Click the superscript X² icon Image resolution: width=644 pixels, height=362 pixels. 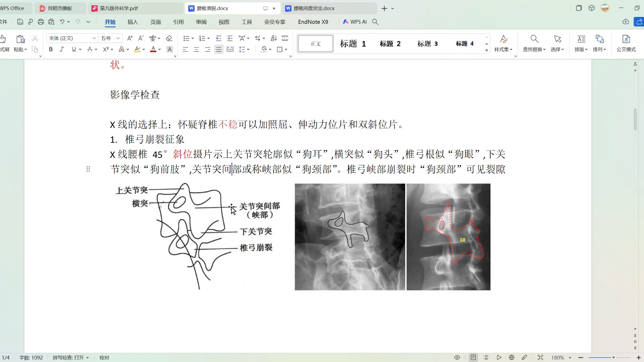click(x=106, y=49)
